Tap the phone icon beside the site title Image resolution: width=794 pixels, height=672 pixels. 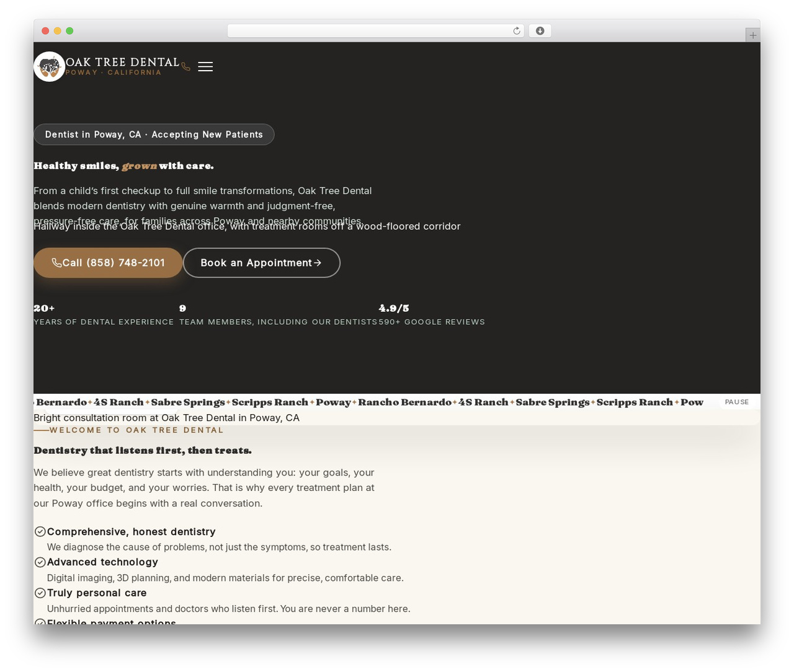coord(186,66)
